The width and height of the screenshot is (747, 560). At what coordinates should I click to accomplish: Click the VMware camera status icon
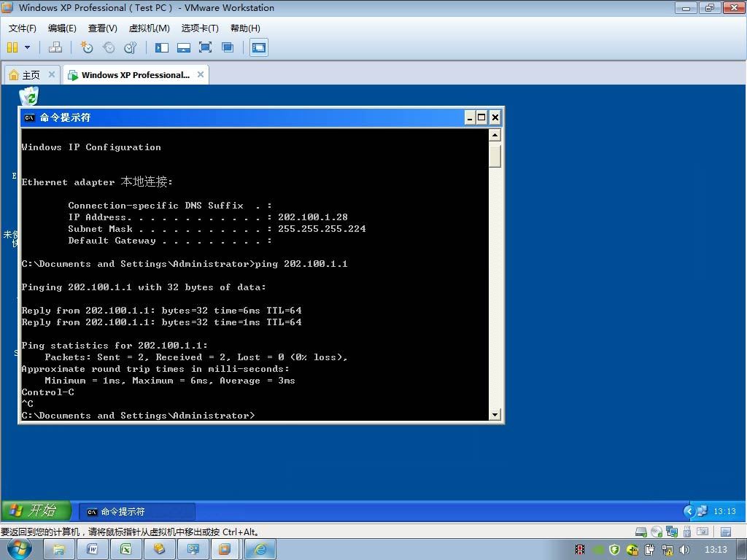pyautogui.click(x=703, y=532)
